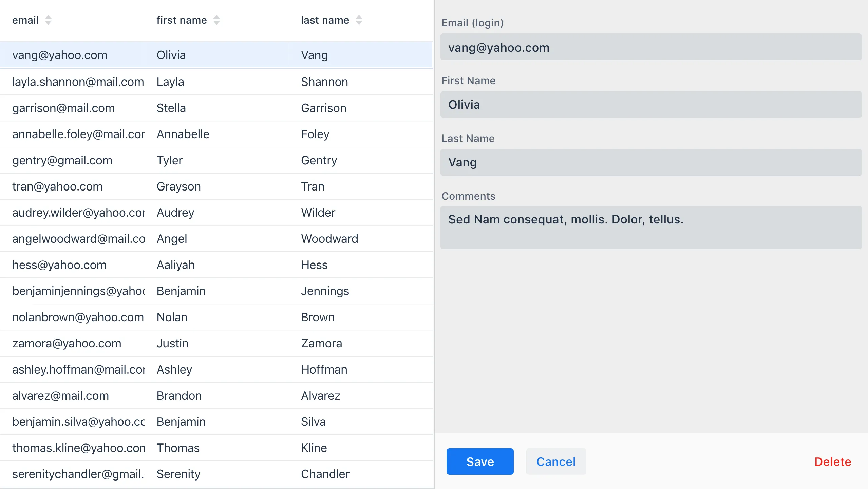Sort table by email column arrows
The height and width of the screenshot is (489, 868).
pyautogui.click(x=48, y=20)
